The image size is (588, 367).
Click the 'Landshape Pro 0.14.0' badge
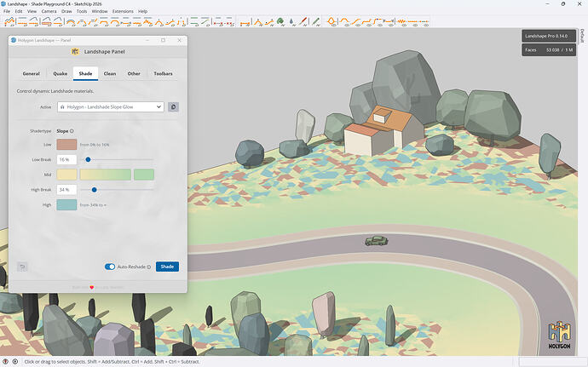[549, 36]
